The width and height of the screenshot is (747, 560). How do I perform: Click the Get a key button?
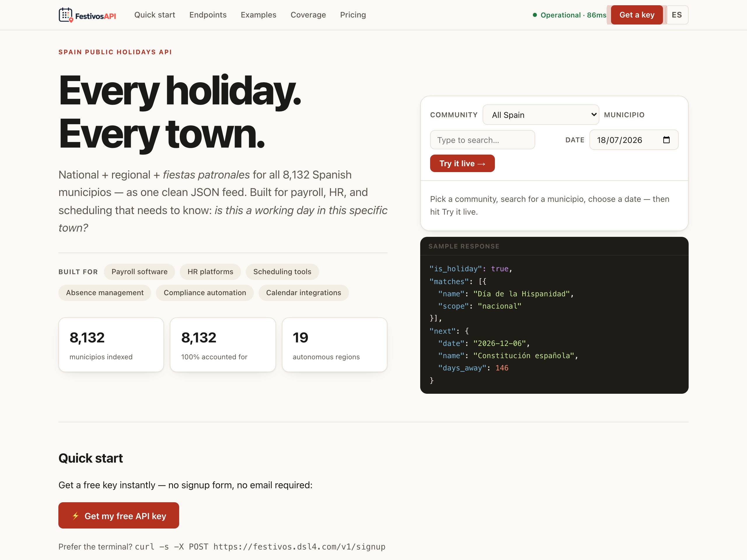[637, 15]
